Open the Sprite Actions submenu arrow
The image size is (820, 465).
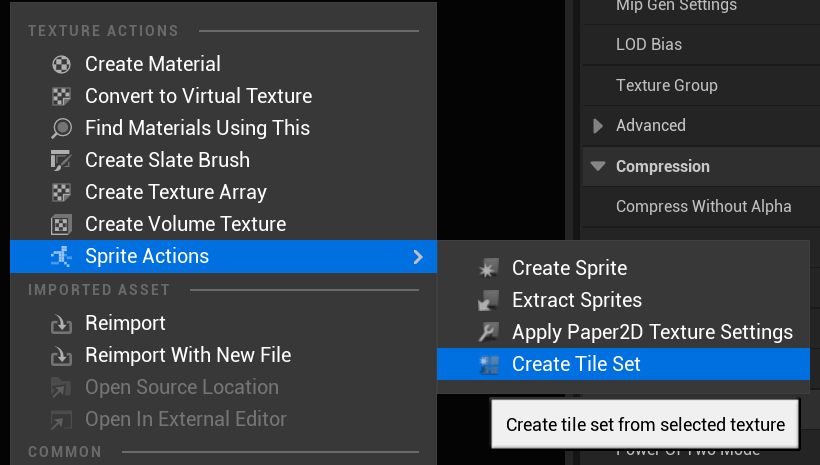click(x=418, y=257)
